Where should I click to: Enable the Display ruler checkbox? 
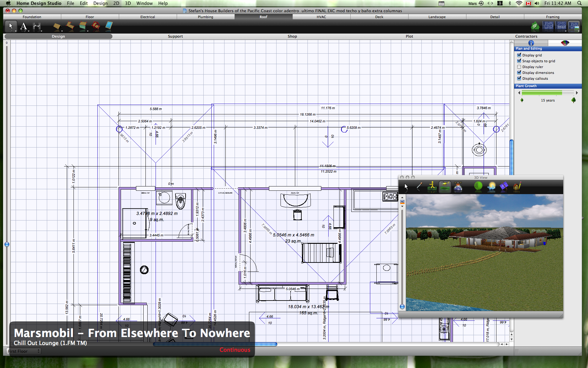(x=519, y=67)
